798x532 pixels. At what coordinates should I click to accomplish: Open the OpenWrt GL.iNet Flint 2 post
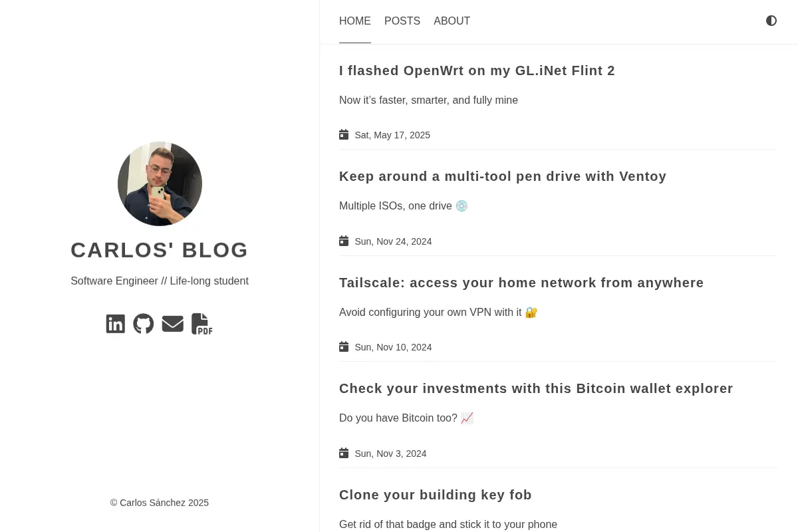pyautogui.click(x=477, y=70)
